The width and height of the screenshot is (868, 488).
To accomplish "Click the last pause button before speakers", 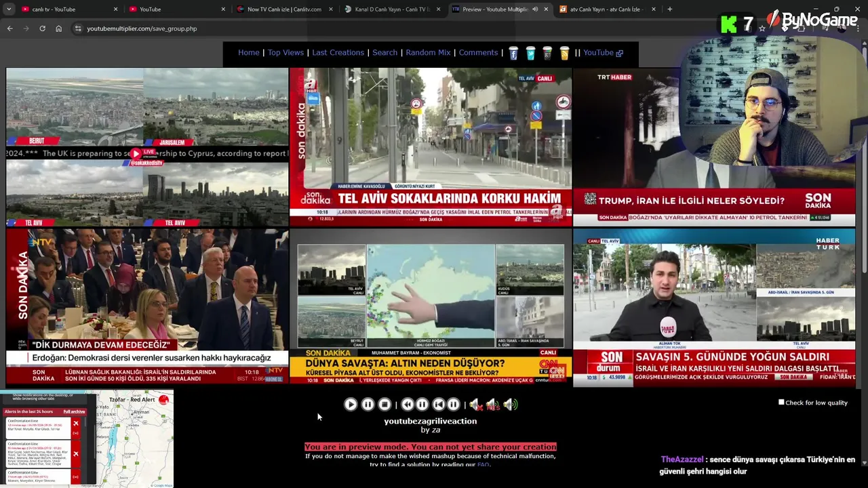I will point(454,405).
